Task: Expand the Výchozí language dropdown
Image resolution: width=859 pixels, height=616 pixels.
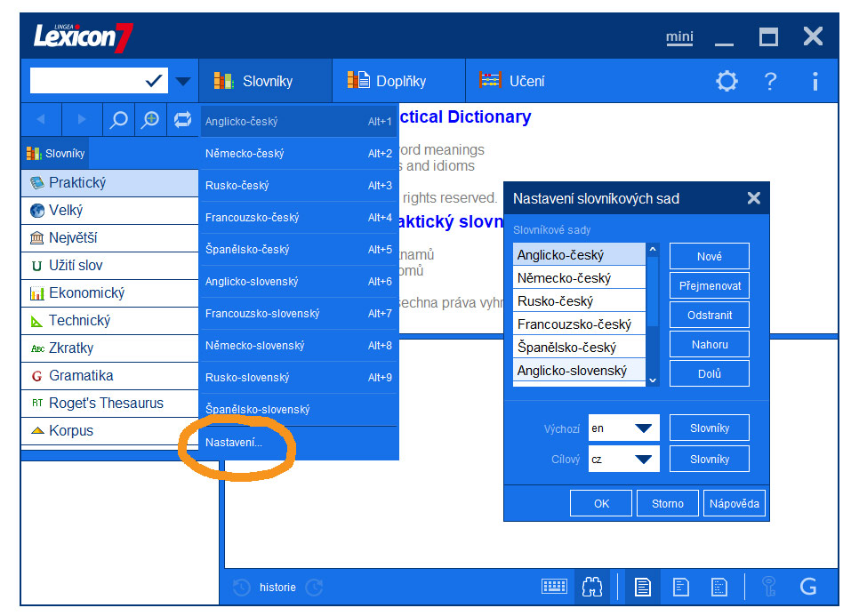Action: pyautogui.click(x=643, y=428)
